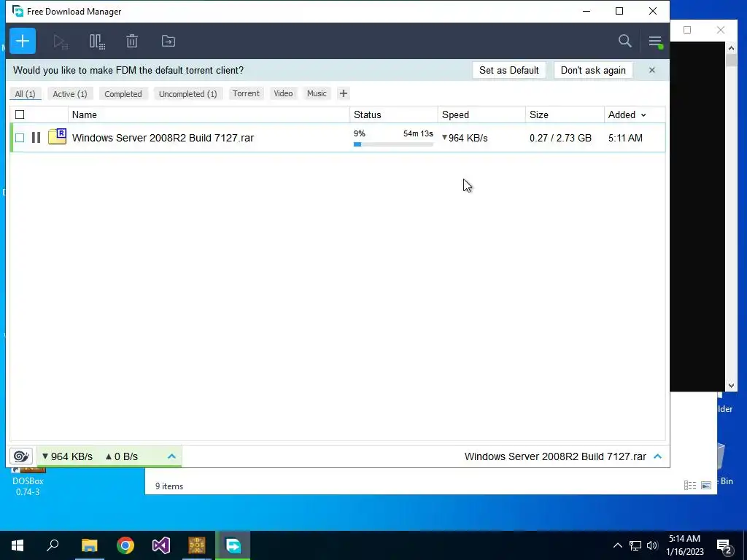The height and width of the screenshot is (560, 747).
Task: Click the Free Download Manager taskbar icon
Action: point(233,545)
